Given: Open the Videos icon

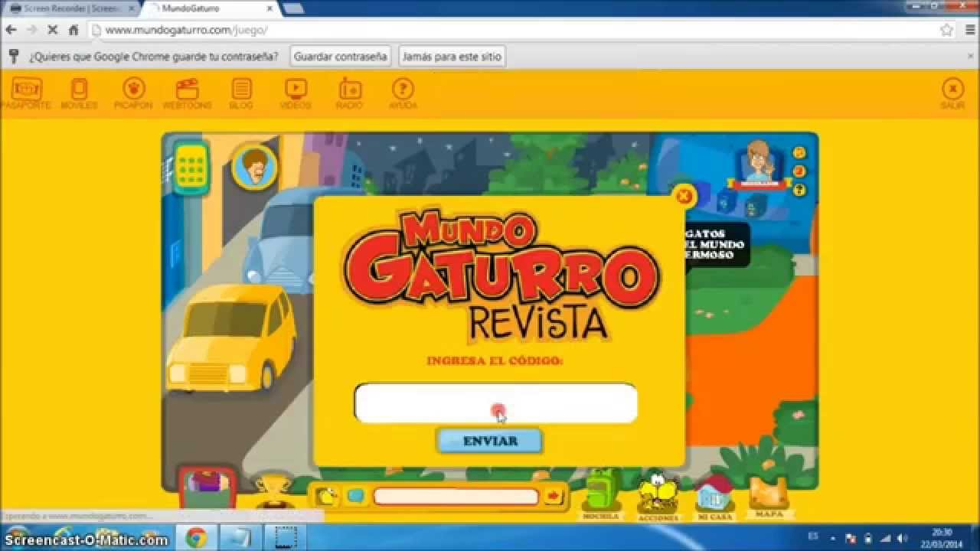Looking at the screenshot, I should click(296, 93).
